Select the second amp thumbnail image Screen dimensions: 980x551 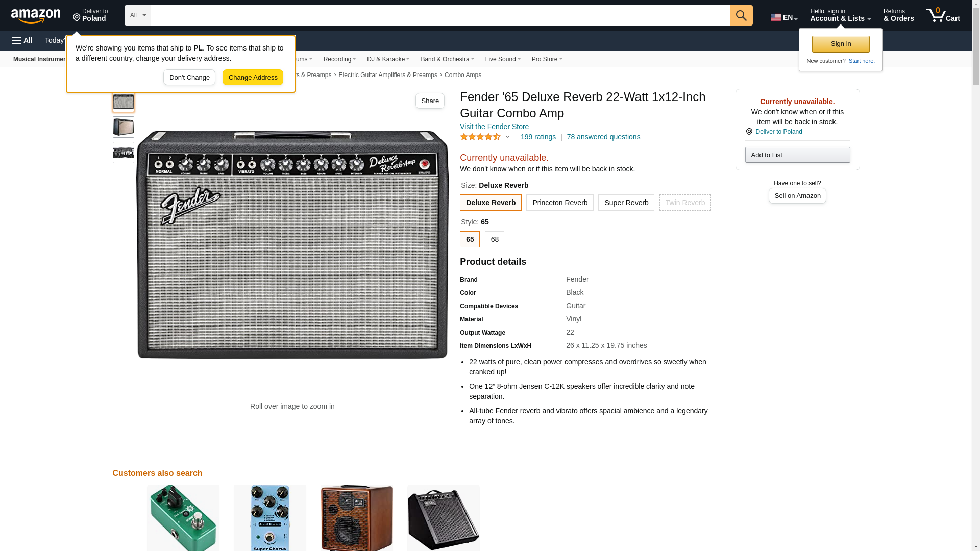(x=123, y=127)
